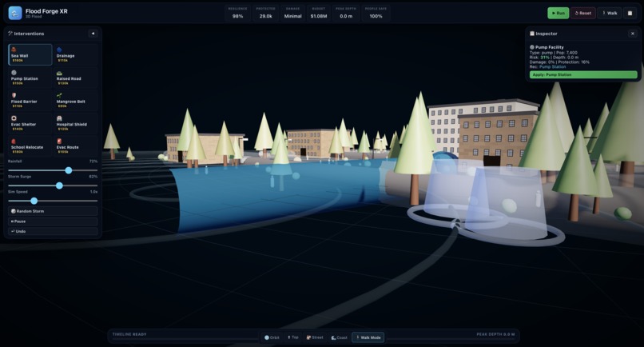Close the Inspector panel
Viewport: 644px width, 347px height.
click(x=633, y=34)
